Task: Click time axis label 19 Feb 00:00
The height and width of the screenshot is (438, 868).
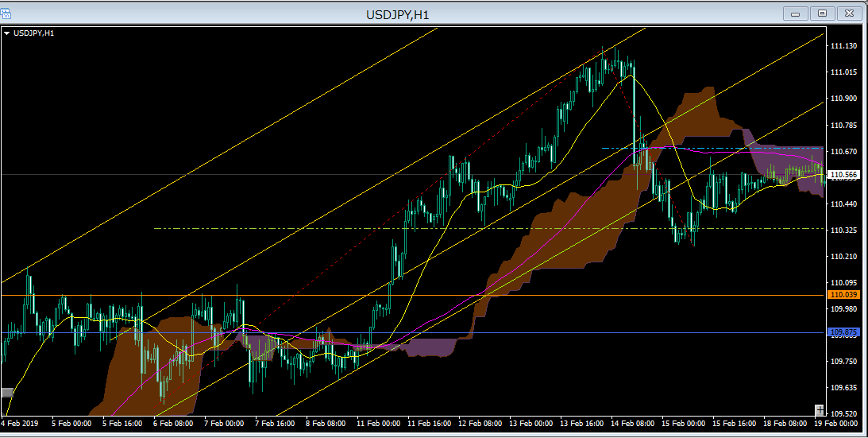Action: point(836,424)
